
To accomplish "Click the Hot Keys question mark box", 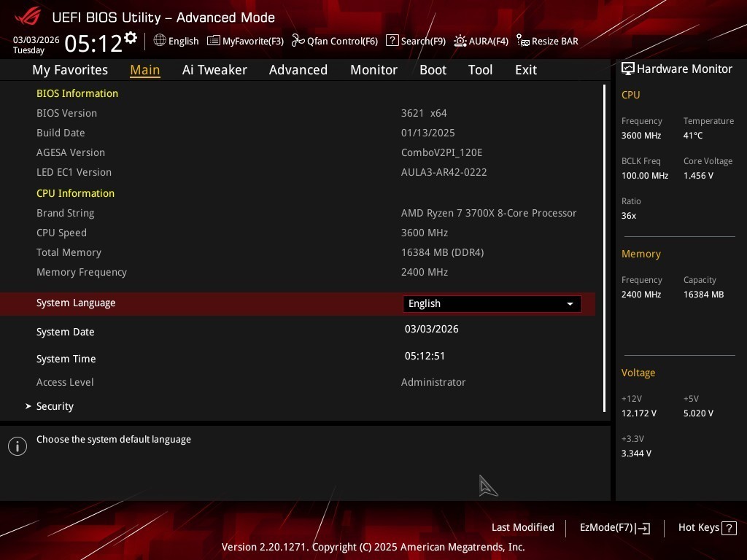I will (729, 528).
